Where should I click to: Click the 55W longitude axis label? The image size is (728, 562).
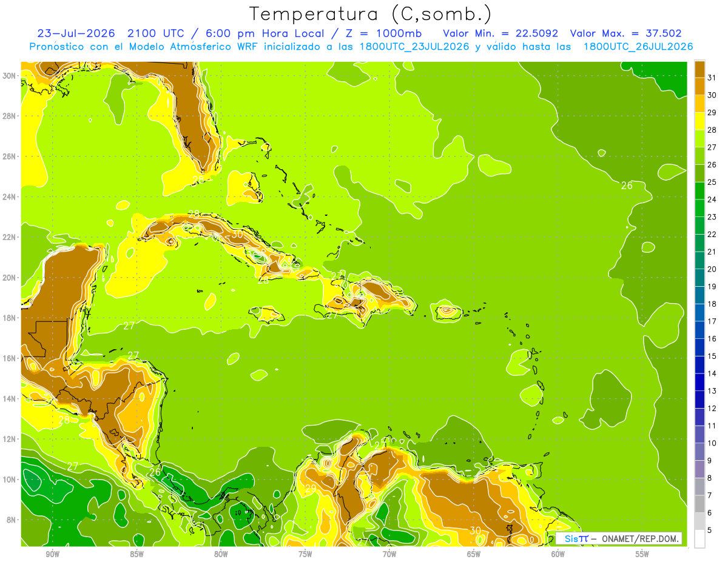[x=642, y=554]
